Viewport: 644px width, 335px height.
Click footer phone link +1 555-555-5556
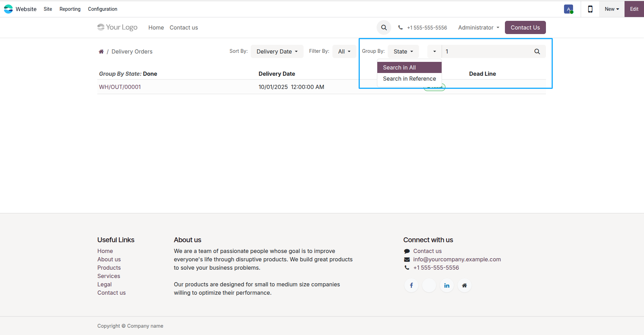(436, 268)
